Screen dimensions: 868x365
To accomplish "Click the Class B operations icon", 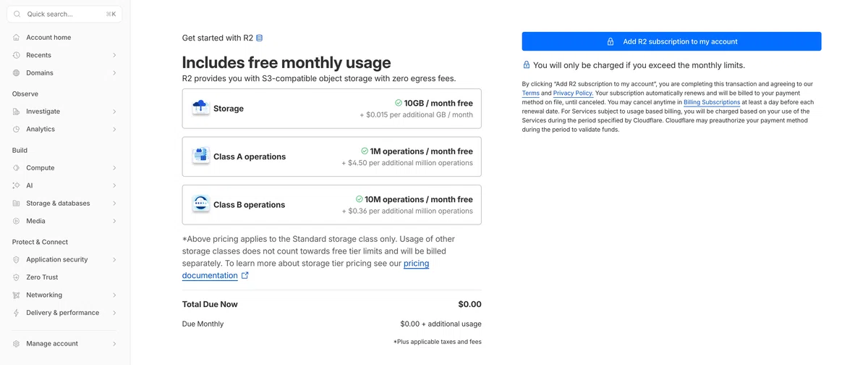I will click(200, 204).
